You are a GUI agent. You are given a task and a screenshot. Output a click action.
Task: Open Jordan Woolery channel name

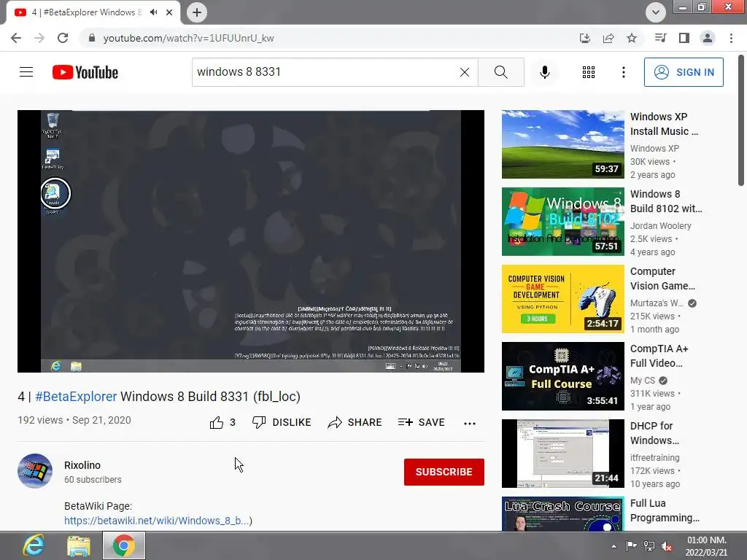click(x=660, y=226)
